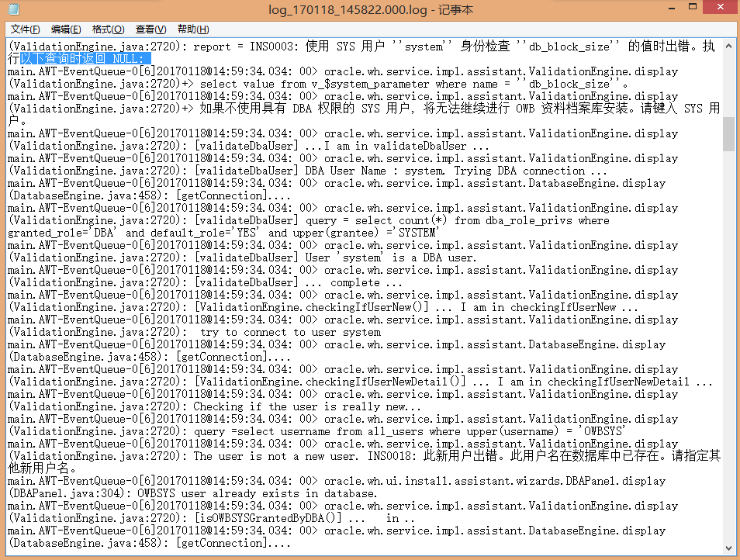Image resolution: width=740 pixels, height=560 pixels.
Task: Click '如果不使用具有 DBA 权限的 SYS 用户' text
Action: (306, 109)
